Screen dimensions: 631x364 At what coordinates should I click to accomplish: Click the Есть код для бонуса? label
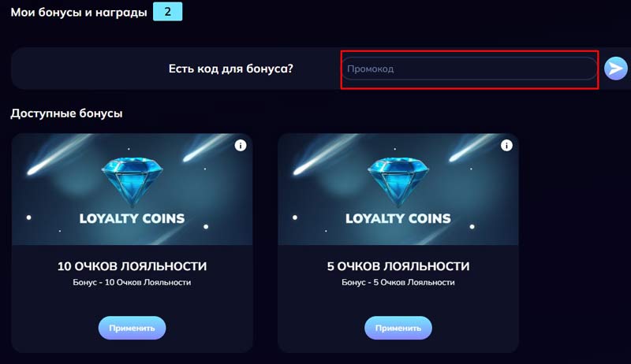(231, 69)
